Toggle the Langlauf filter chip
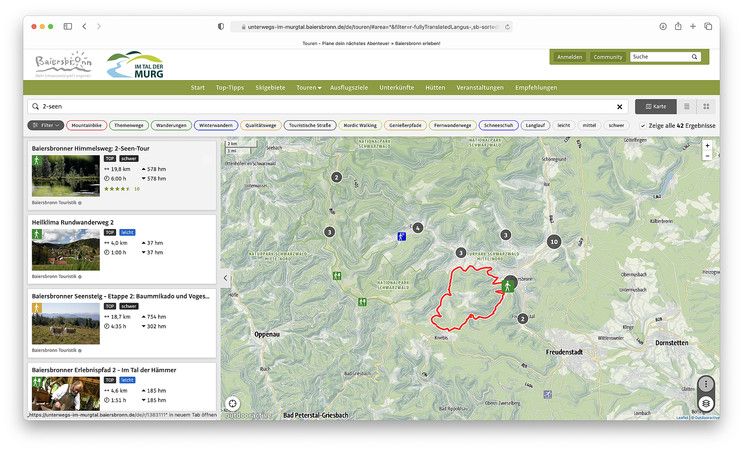This screenshot has height=451, width=743. tap(535, 126)
